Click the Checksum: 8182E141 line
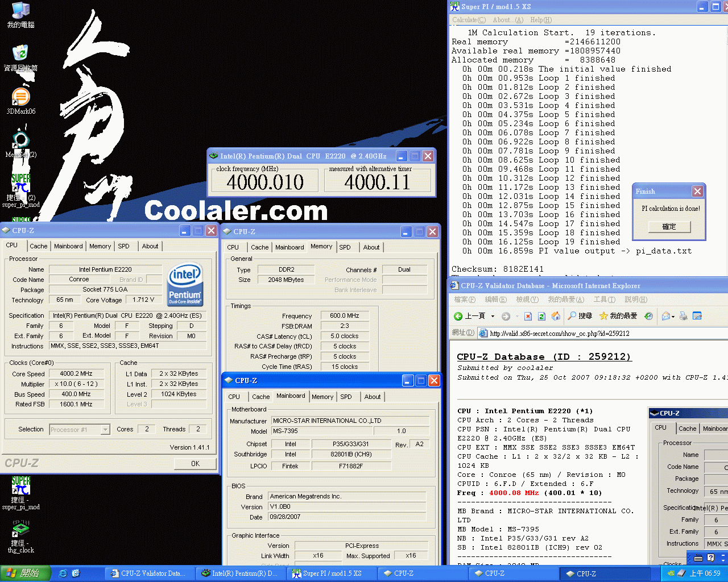Screen dimensions: 728x582 498,269
